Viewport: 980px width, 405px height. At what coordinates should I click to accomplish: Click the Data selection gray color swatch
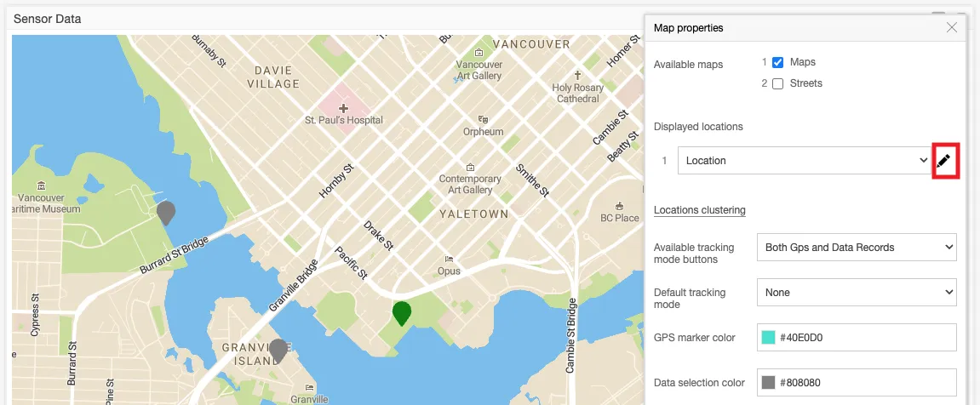coord(768,383)
